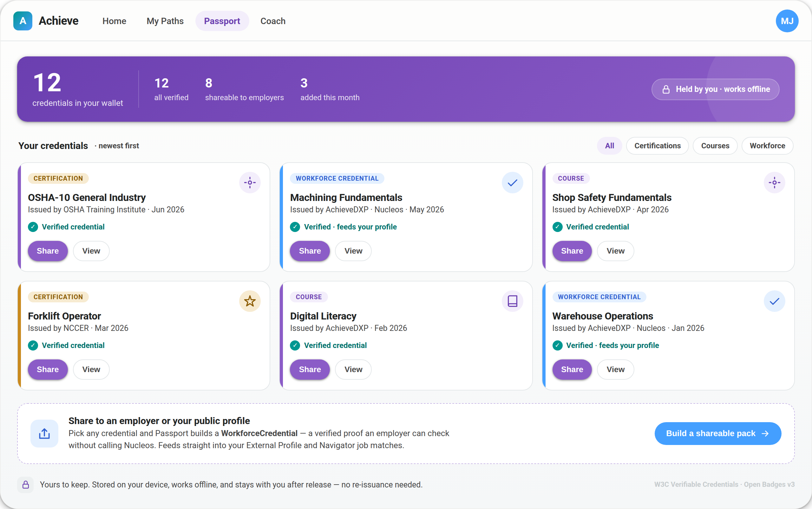Open the MJ user avatar
812x509 pixels.
point(787,21)
